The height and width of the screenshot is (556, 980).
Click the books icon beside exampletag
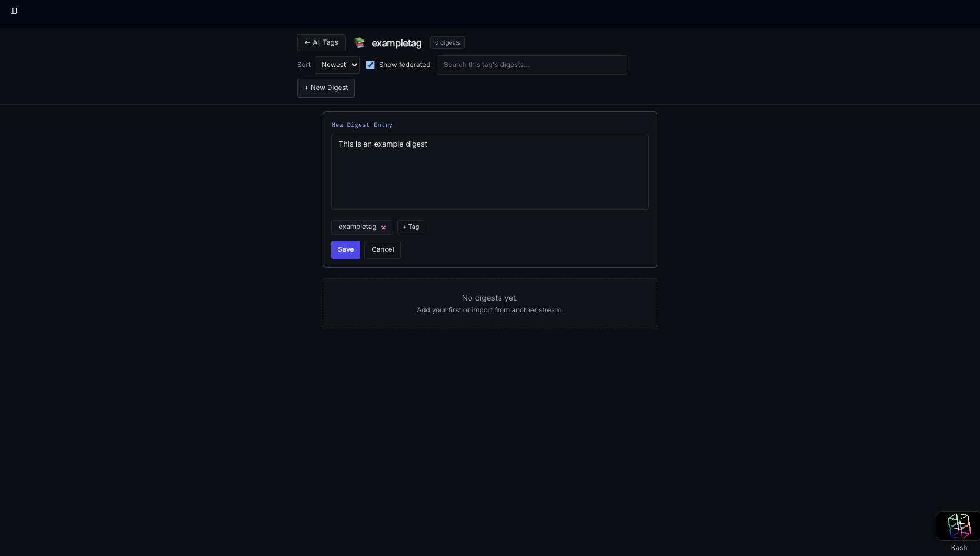coord(360,42)
